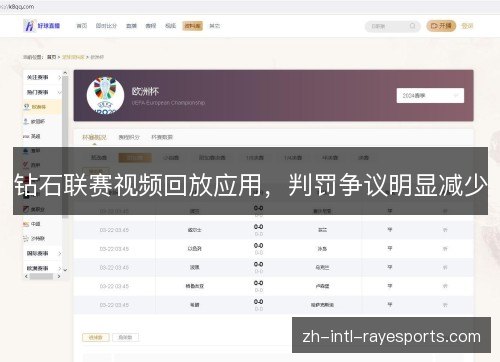
Task: Click the 03-22 03:45 time in 格鲁吉亚 row
Action: (114, 286)
